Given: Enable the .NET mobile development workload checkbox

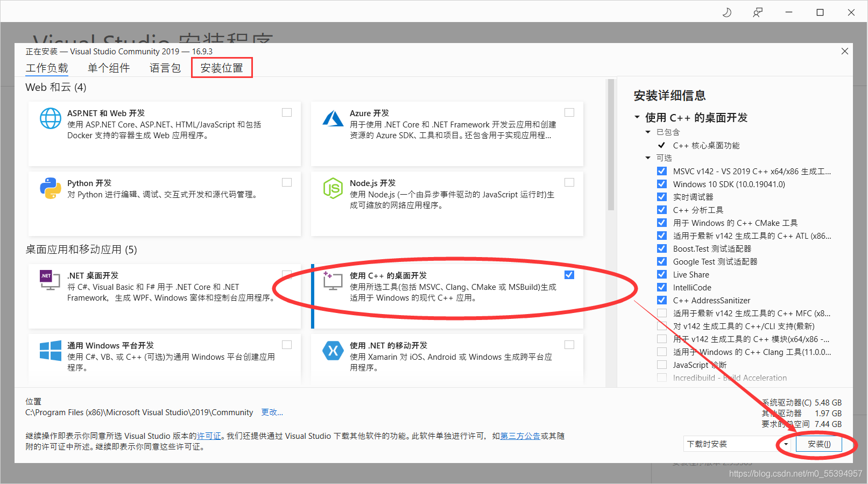Looking at the screenshot, I should click(569, 345).
